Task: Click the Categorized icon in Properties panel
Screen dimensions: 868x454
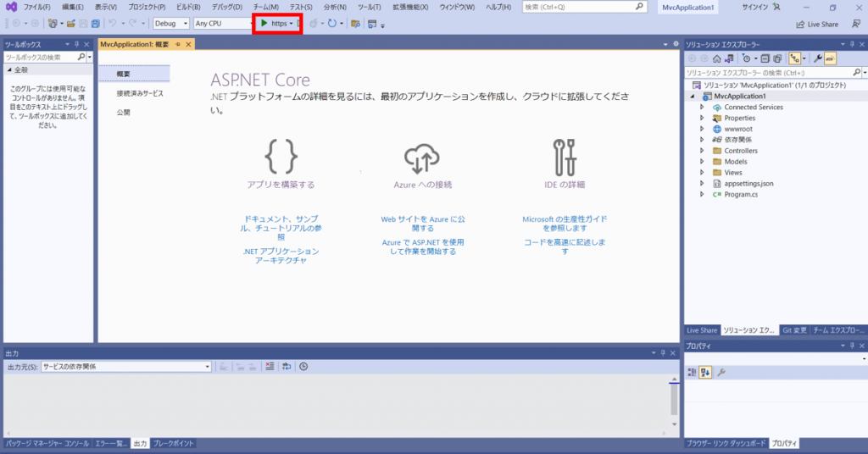Action: point(692,373)
